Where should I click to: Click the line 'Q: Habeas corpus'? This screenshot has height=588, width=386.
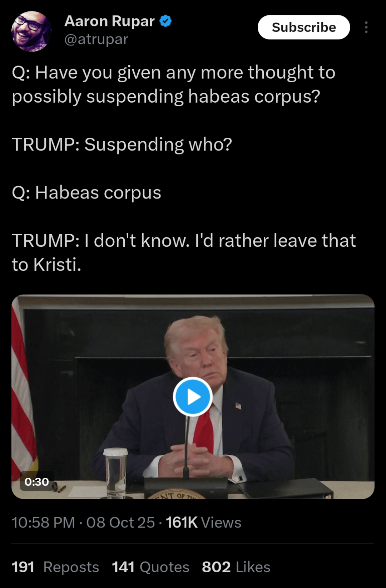(86, 193)
